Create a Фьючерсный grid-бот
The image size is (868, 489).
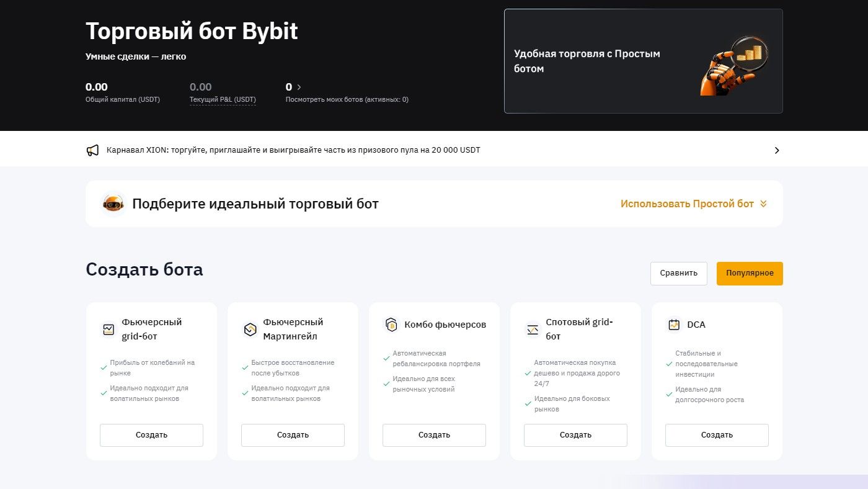pyautogui.click(x=151, y=435)
